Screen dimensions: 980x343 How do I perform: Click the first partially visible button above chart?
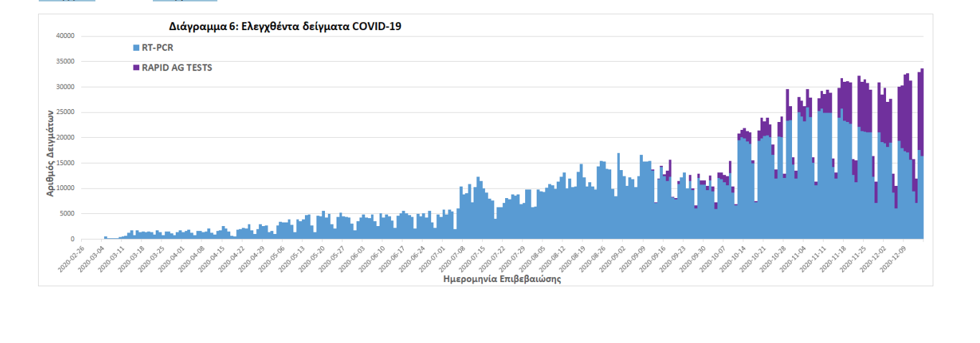[x=67, y=1]
